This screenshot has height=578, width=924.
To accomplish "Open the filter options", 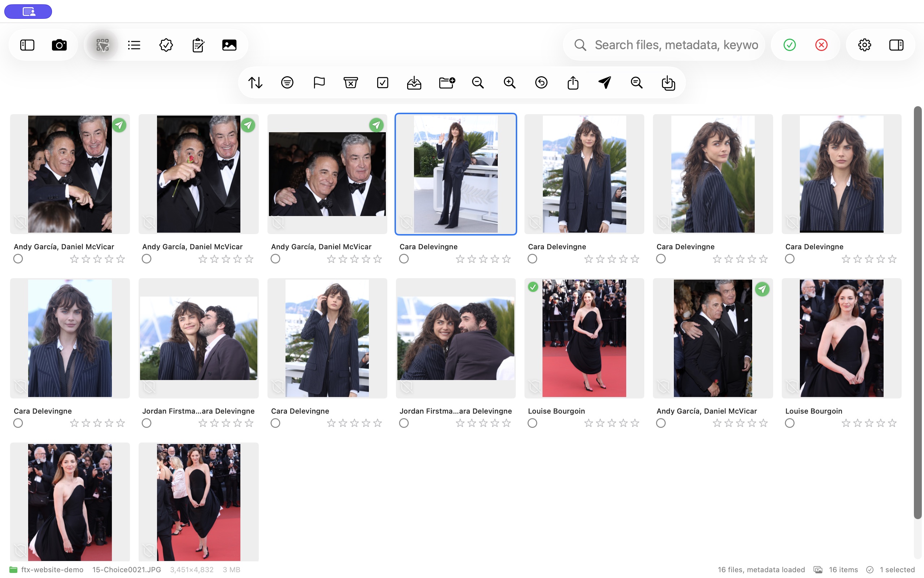I will pyautogui.click(x=287, y=83).
